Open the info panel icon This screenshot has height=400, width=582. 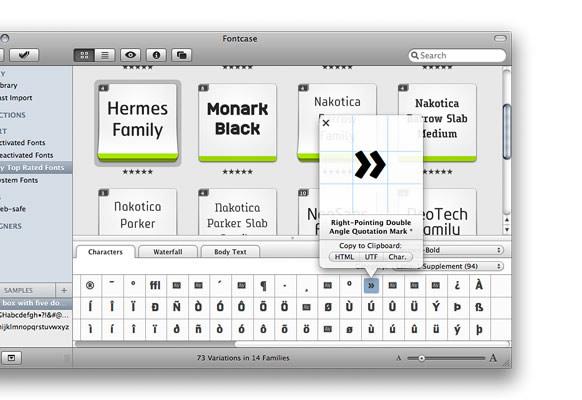(x=156, y=55)
